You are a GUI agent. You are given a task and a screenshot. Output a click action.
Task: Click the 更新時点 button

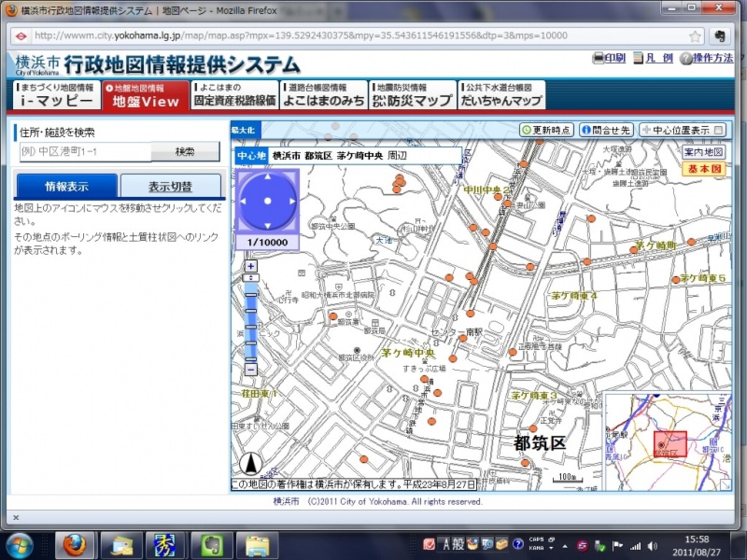pyautogui.click(x=546, y=130)
